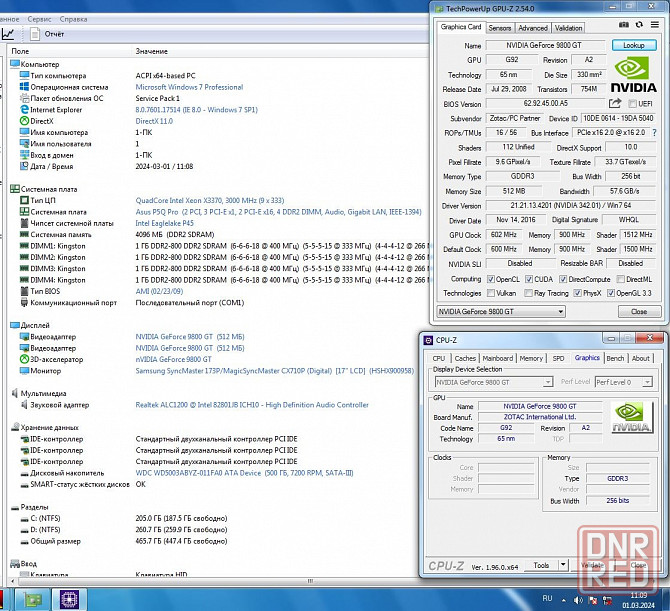Open the Tools dropdown arrow in CPU-Z
The height and width of the screenshot is (611, 670).
point(563,565)
